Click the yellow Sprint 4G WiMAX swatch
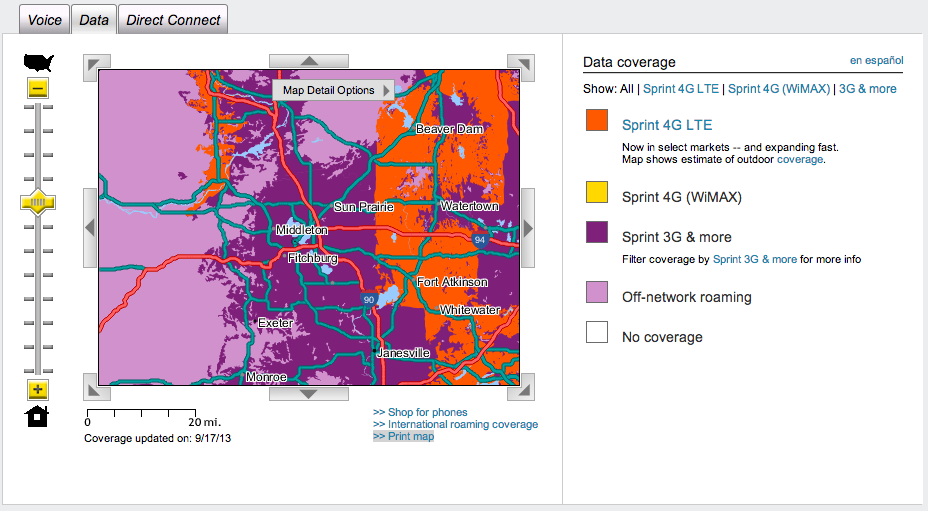Viewport: 928px width, 511px height. click(597, 192)
